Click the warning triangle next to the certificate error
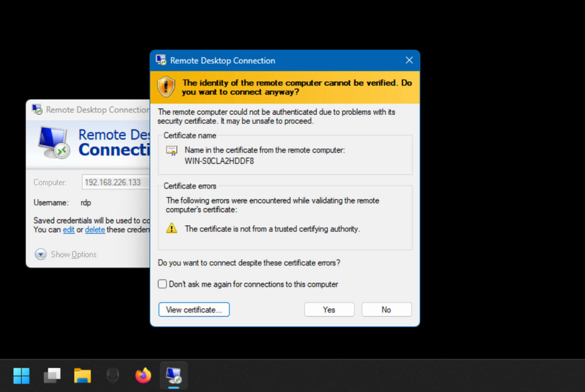Screen dimensions: 585x392 (172, 228)
